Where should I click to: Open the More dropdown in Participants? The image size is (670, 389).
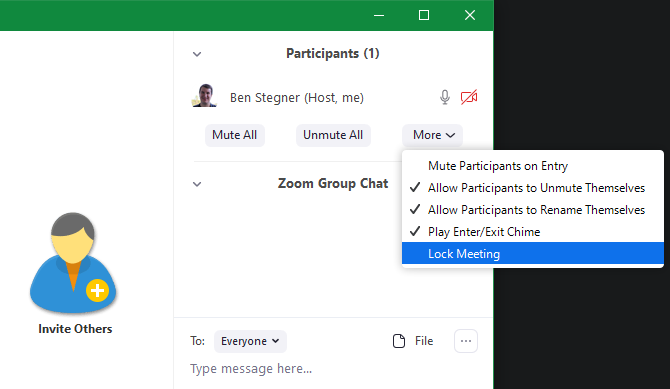tap(432, 135)
